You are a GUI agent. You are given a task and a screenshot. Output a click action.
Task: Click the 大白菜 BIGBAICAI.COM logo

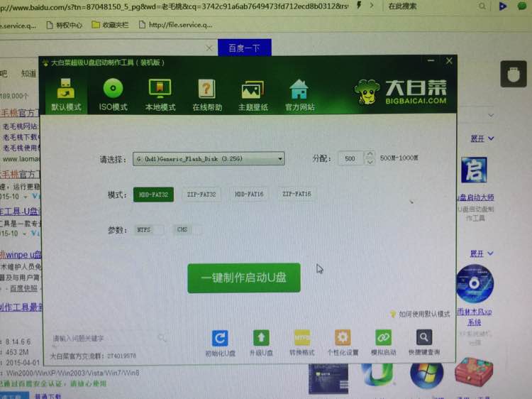pyautogui.click(x=400, y=92)
